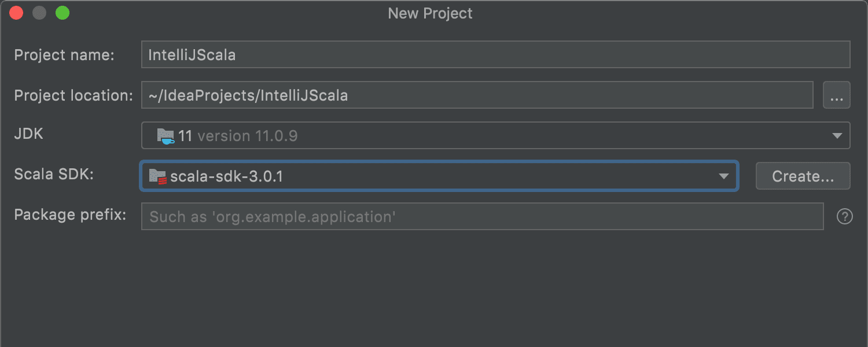Click the 'JDK' label
The image size is (868, 347).
pyautogui.click(x=28, y=134)
